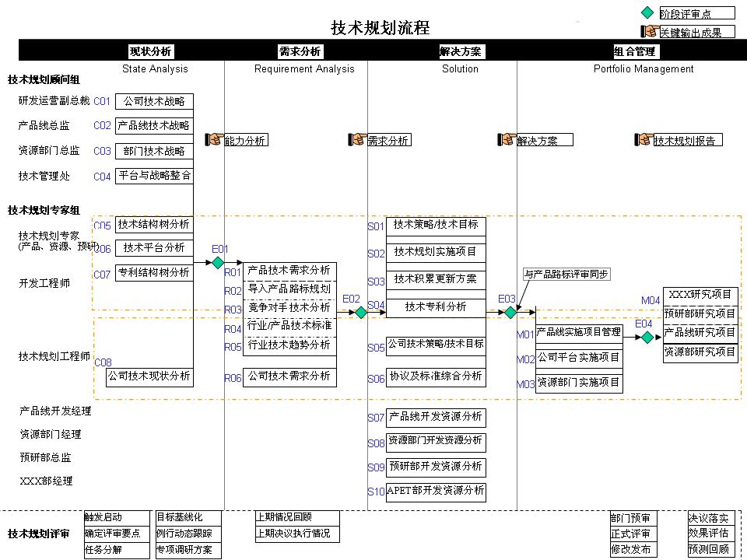Click the legend hand icon for 关键输出成果
Screen dimensions: 747x560
[x=650, y=31]
